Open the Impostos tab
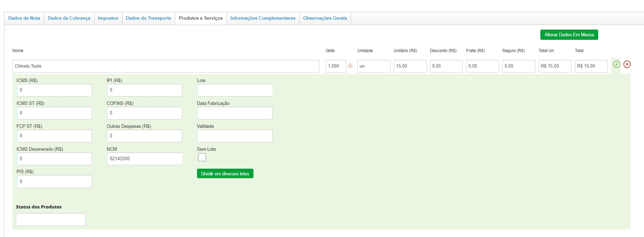This screenshot has width=644, height=237. 108,18
